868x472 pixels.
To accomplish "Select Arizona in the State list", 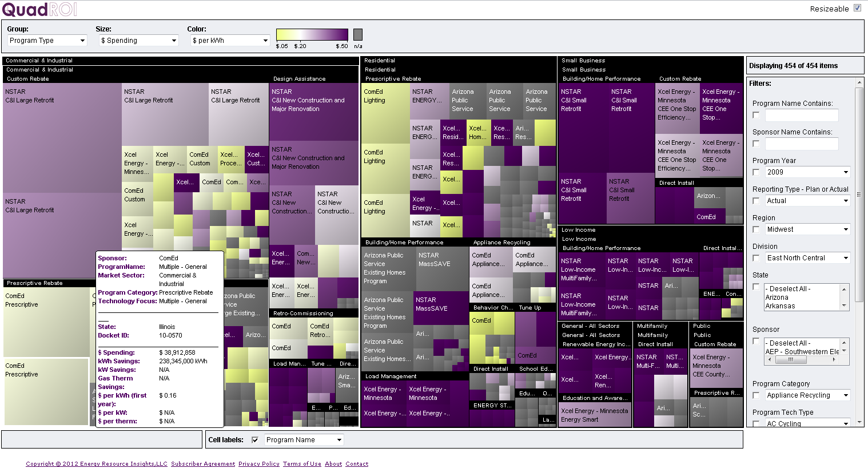I will click(777, 298).
